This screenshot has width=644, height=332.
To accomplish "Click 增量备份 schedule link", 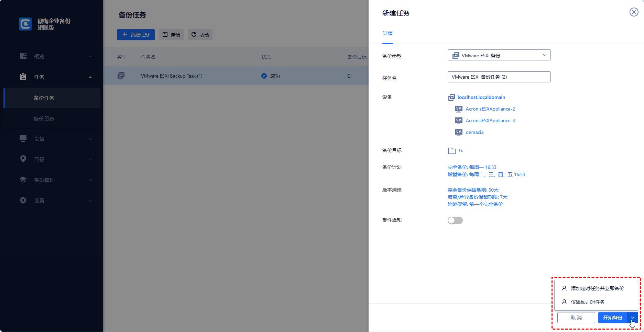I will pos(487,174).
